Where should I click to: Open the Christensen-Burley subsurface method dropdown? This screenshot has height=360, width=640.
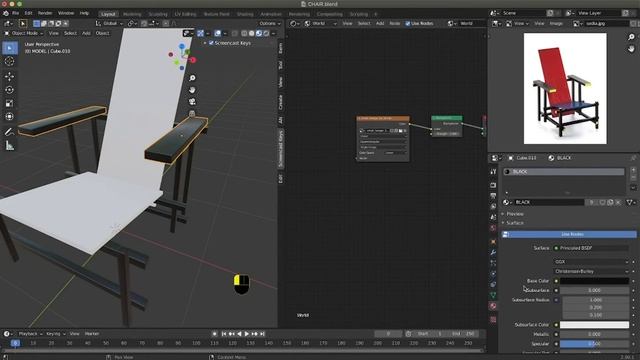(591, 271)
